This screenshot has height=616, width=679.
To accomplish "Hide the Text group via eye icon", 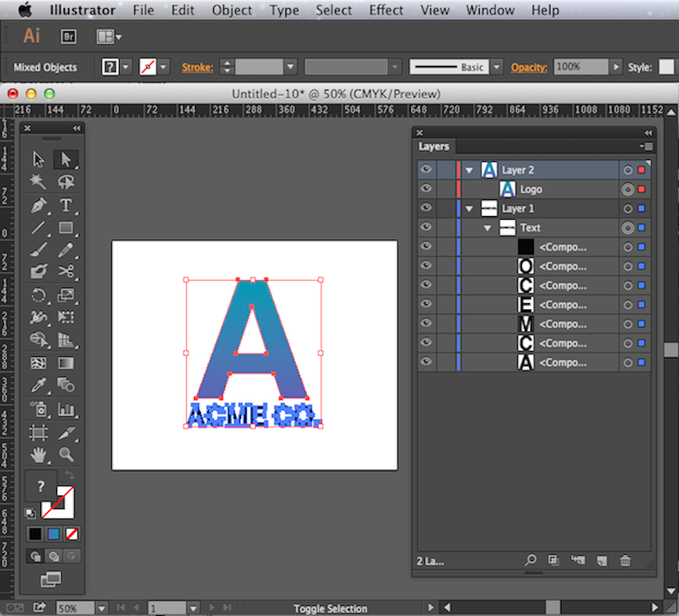I will pos(426,228).
